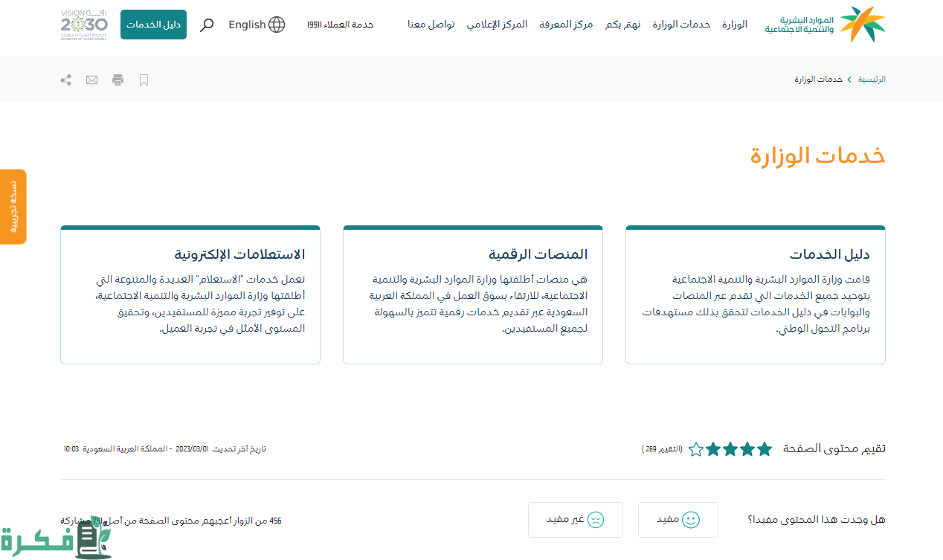
Task: Open the تواصل معنا menu item
Action: click(431, 25)
